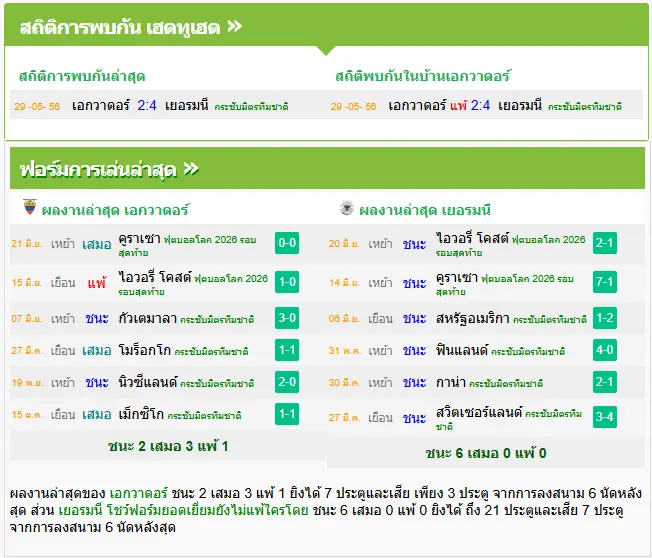This screenshot has width=652, height=558.
Task: Open the 1-2 score for the USA match
Action: coord(605,318)
